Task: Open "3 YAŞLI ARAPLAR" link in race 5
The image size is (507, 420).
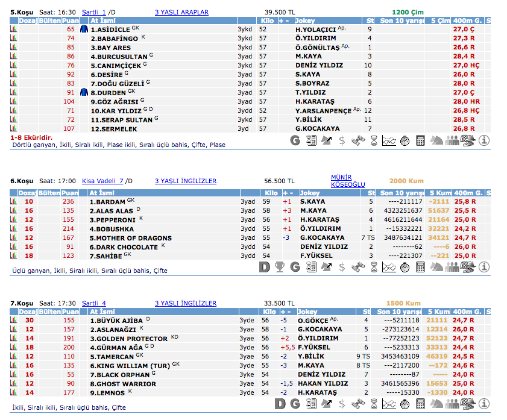Action: click(181, 12)
